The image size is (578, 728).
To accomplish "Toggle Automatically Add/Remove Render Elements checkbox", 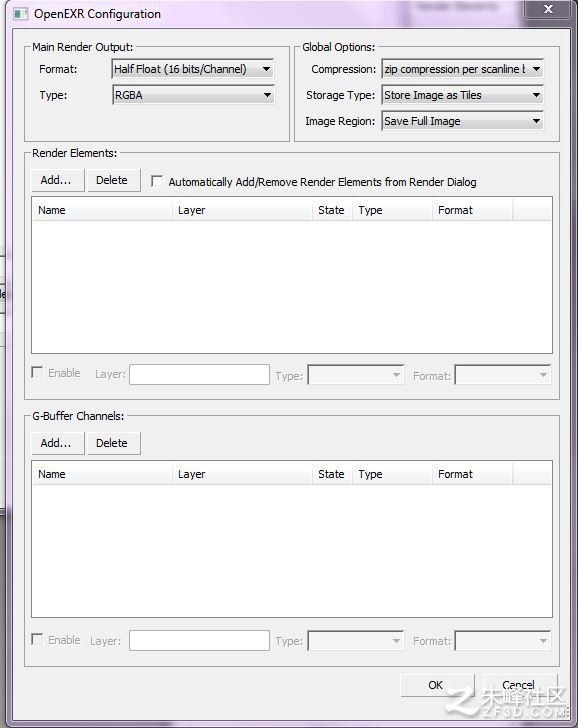I will (x=157, y=182).
